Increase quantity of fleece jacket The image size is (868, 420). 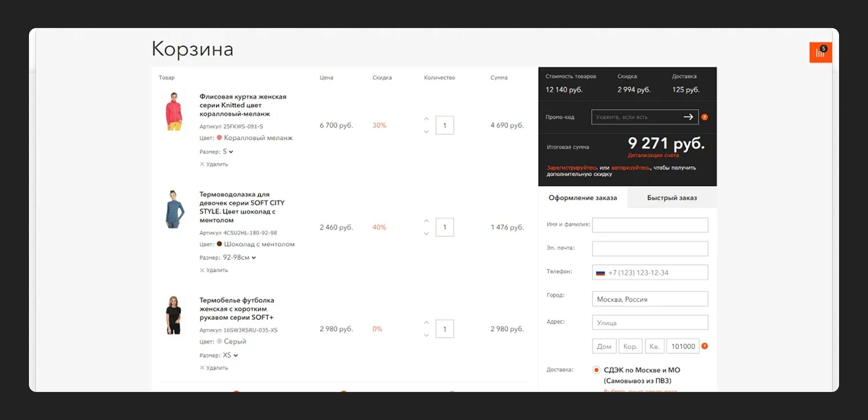(427, 119)
